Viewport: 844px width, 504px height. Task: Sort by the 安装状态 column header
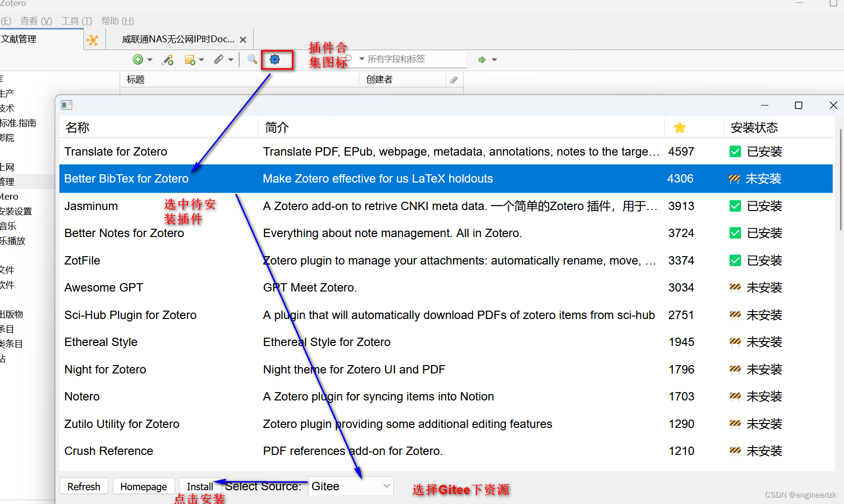(778, 128)
